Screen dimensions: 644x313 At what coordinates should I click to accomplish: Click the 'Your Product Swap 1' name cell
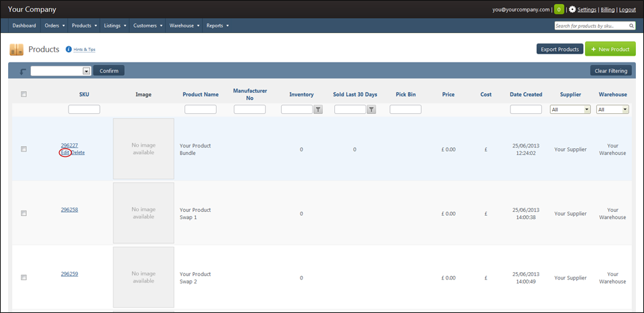pos(195,213)
